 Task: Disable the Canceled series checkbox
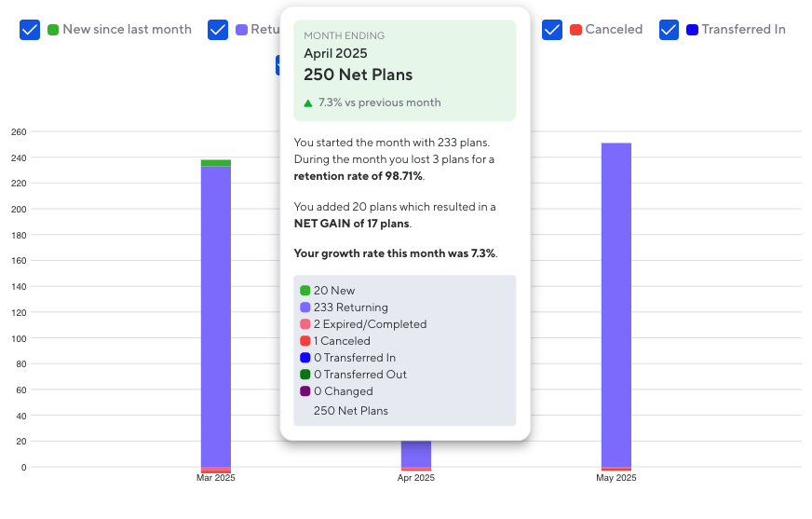pos(552,30)
